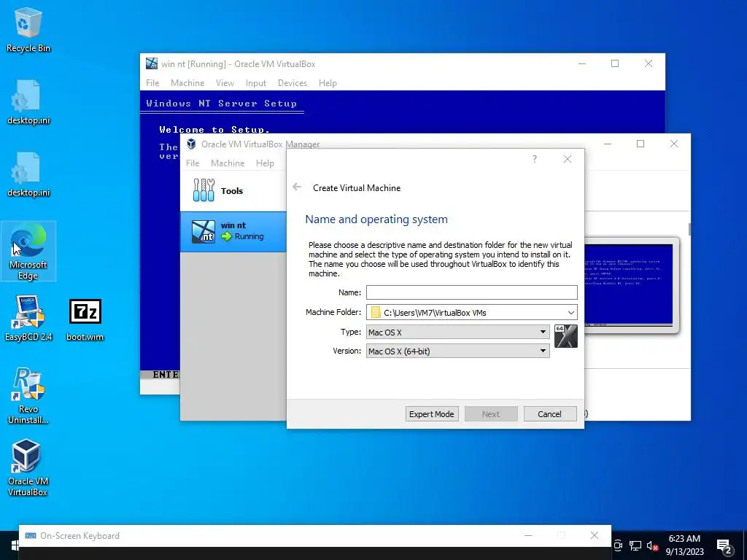Open Help menu in VirtualBox Manager

pos(265,163)
